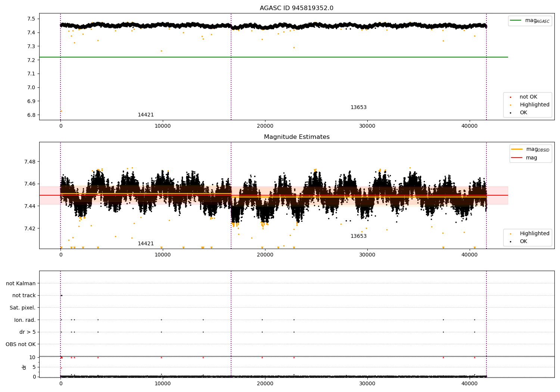Image resolution: width=560 pixels, height=392 pixels.
Task: Click the 'not Kalman' row label
Action: pyautogui.click(x=21, y=284)
